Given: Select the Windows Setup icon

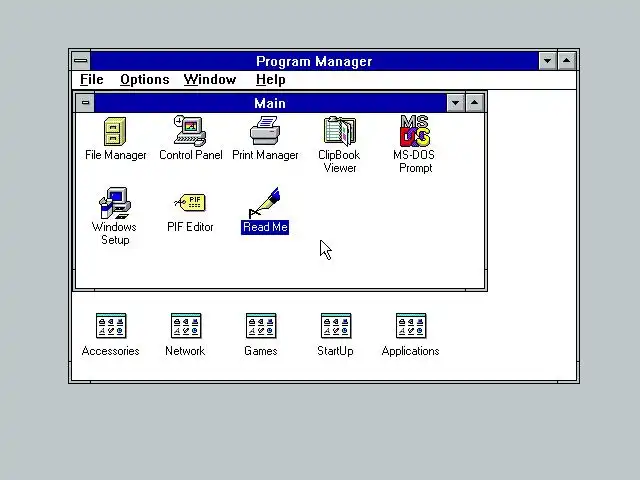Looking at the screenshot, I should [x=115, y=203].
